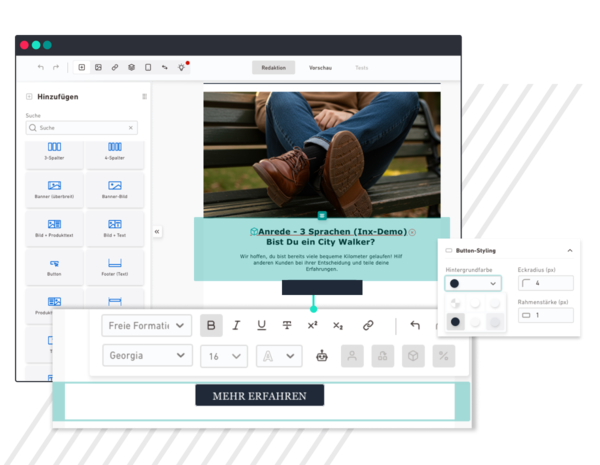Toggle italic formatting
Image resolution: width=600 pixels, height=465 pixels.
[236, 326]
